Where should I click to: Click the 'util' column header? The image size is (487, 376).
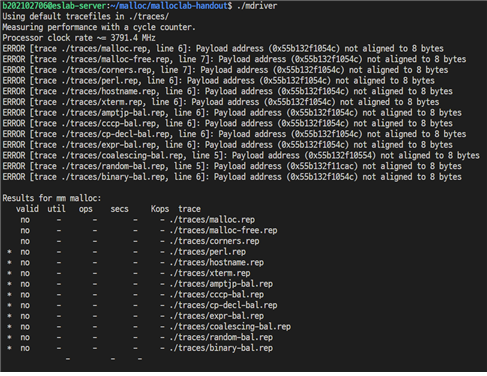click(x=56, y=209)
